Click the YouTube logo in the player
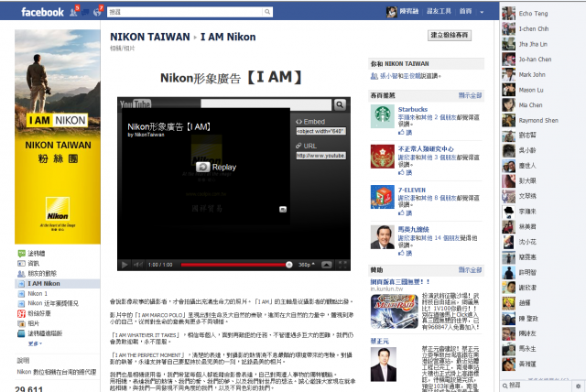The image size is (586, 392). [136, 103]
